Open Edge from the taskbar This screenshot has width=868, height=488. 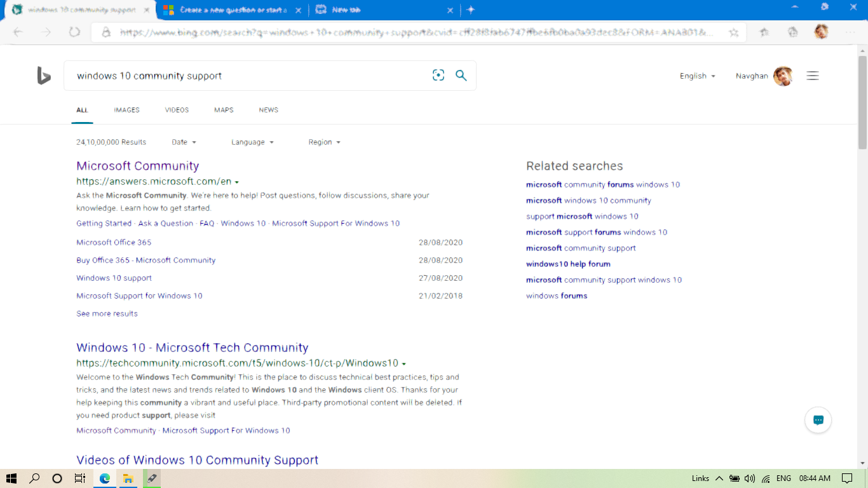[105, 478]
